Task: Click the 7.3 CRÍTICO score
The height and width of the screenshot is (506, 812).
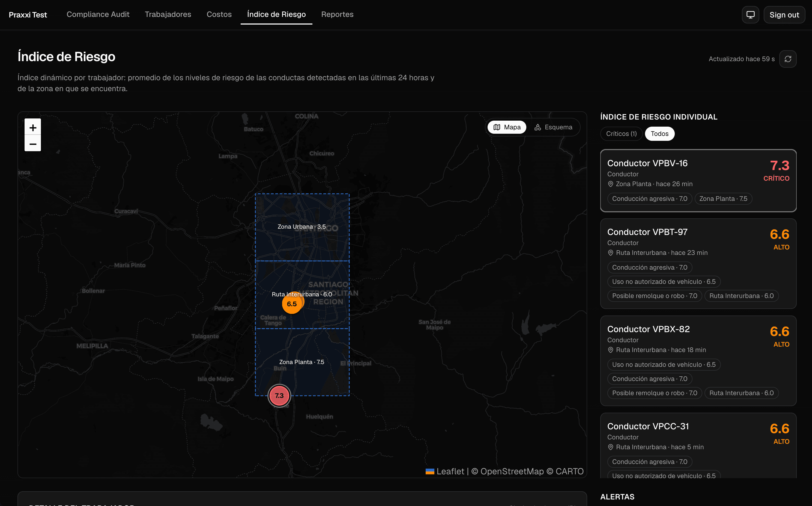Action: pos(776,171)
